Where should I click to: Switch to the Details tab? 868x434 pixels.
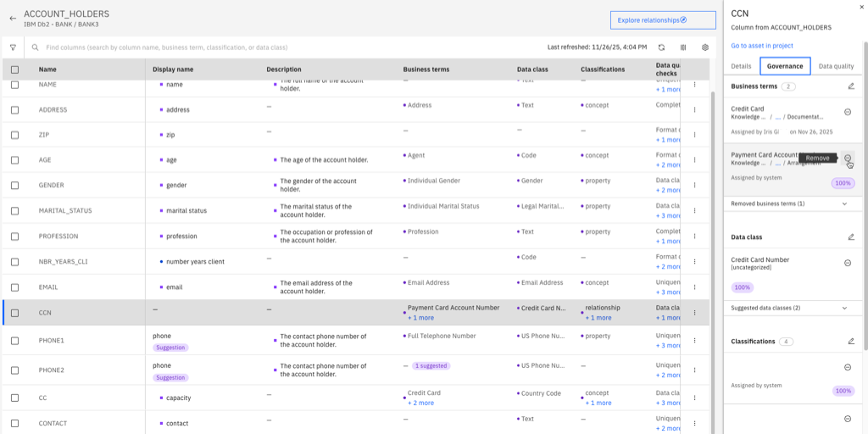pyautogui.click(x=741, y=66)
